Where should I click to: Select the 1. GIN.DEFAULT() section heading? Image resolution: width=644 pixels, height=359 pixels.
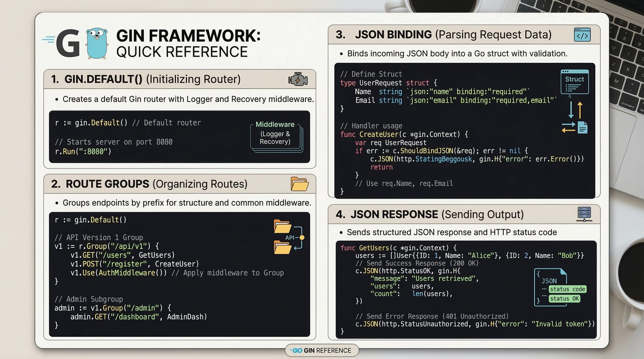(x=146, y=79)
